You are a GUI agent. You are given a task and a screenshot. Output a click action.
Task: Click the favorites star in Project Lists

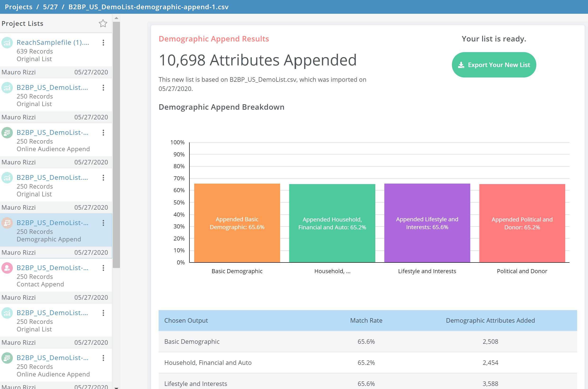103,23
